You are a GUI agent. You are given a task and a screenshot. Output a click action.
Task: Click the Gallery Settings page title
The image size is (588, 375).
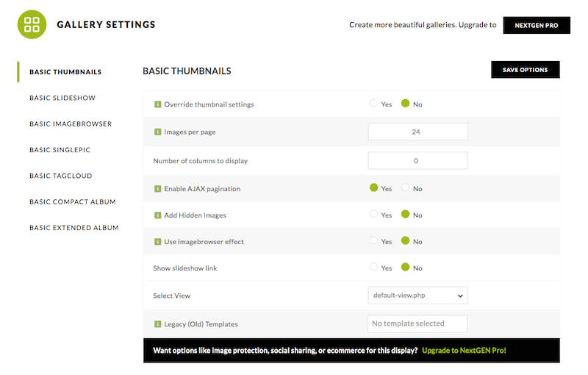coord(106,25)
